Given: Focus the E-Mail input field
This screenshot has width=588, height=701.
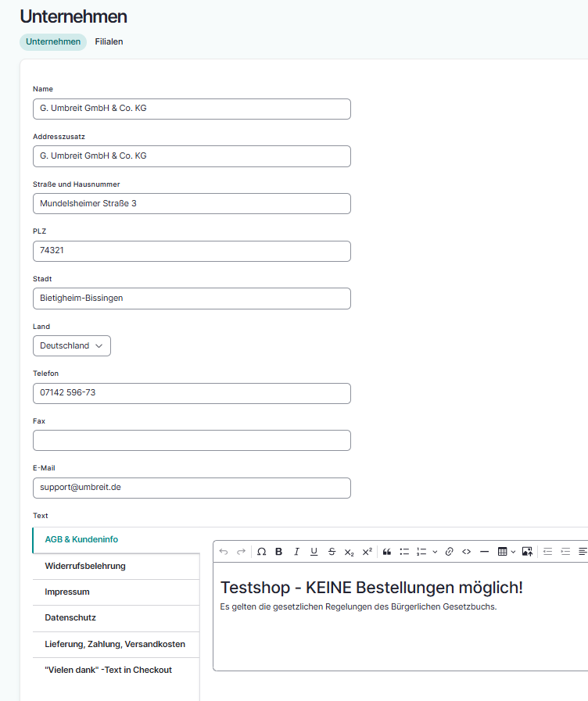Looking at the screenshot, I should coord(192,488).
